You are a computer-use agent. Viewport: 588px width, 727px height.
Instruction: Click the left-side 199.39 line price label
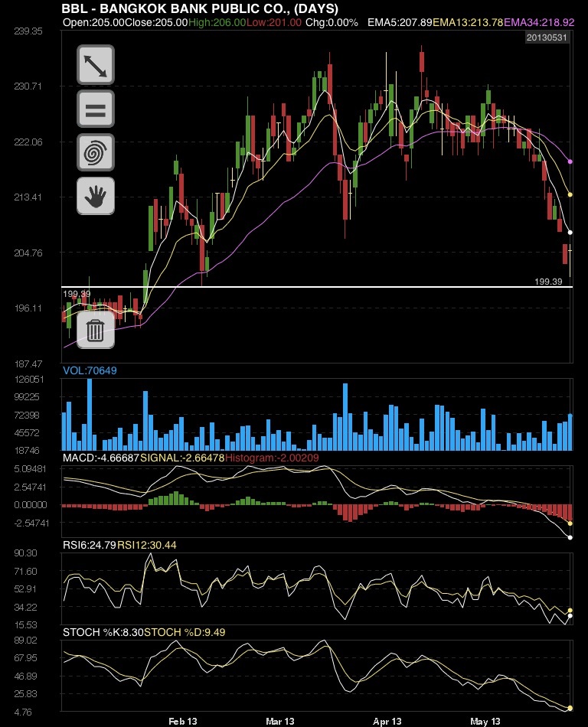coord(77,294)
